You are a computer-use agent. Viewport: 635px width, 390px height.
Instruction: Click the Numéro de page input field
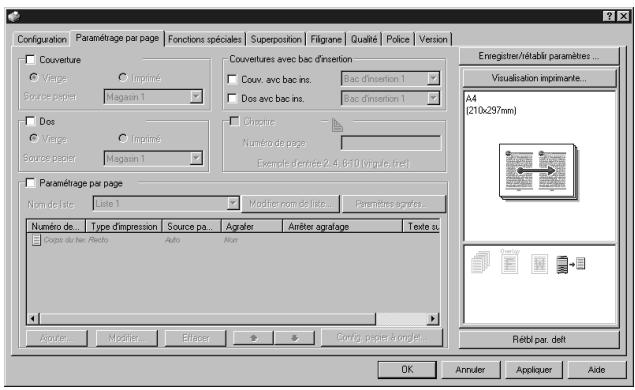(x=391, y=143)
